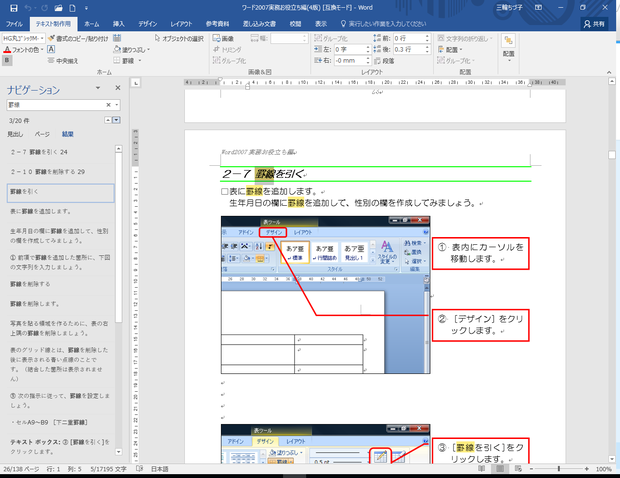Viewport: 620px width, 478px height.
Task: Click the large 配置 button at ribbon right
Action: tap(508, 47)
